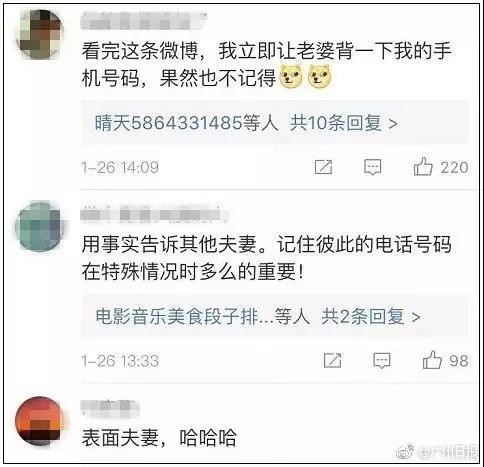Like the comment with 98 thumbs up
The width and height of the screenshot is (484, 467).
pos(432,360)
